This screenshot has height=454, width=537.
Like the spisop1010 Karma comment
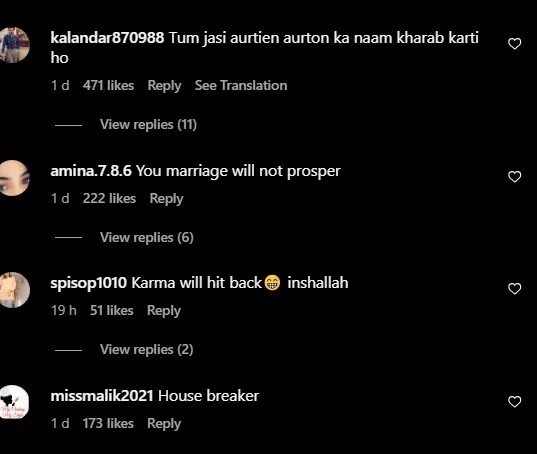[514, 289]
